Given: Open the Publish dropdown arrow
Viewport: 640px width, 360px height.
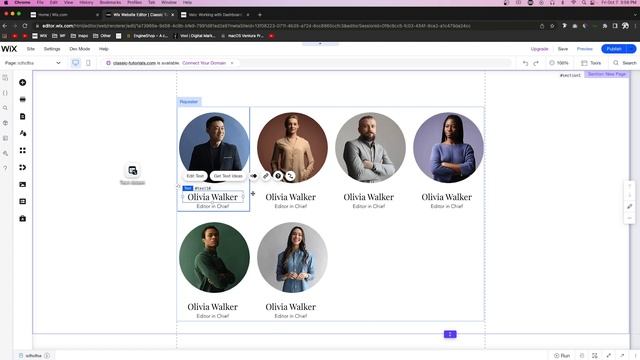Looking at the screenshot, I should click(632, 49).
